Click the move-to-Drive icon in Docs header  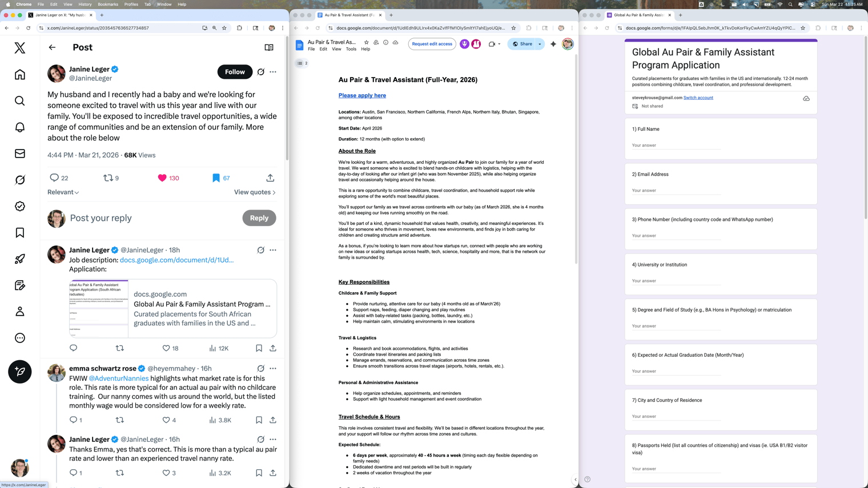click(x=376, y=42)
